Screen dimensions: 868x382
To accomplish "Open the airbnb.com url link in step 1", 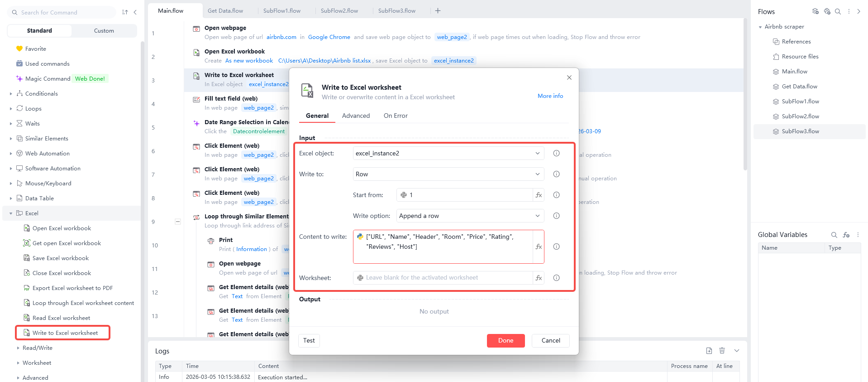I will [281, 37].
